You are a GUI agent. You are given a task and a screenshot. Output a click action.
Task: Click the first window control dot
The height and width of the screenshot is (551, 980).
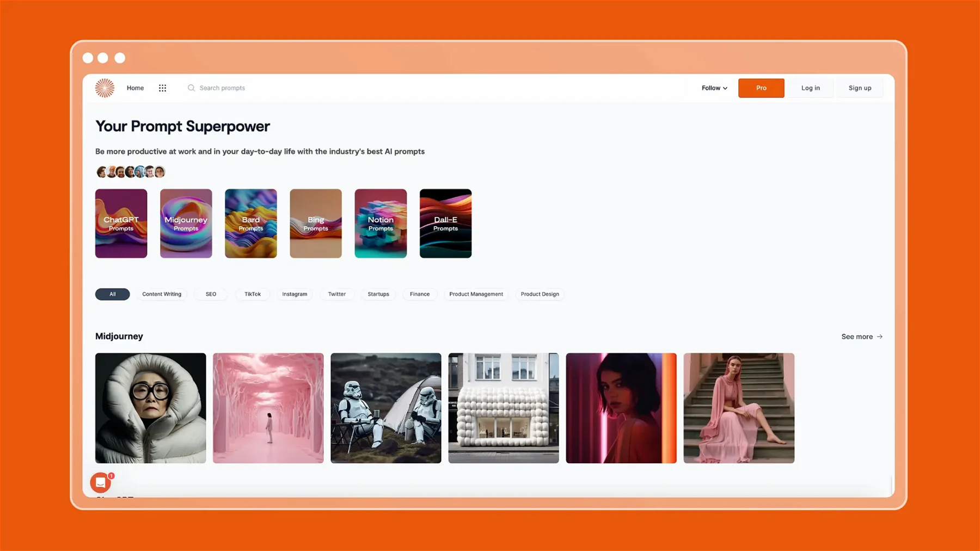[x=88, y=58]
